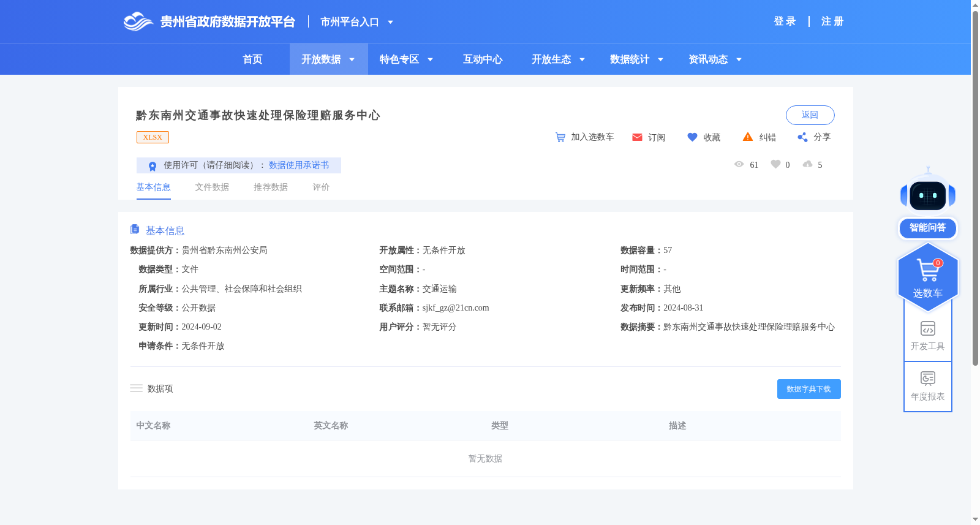This screenshot has width=980, height=525.
Task: Open the 数据使用承诺书 link
Action: [299, 165]
